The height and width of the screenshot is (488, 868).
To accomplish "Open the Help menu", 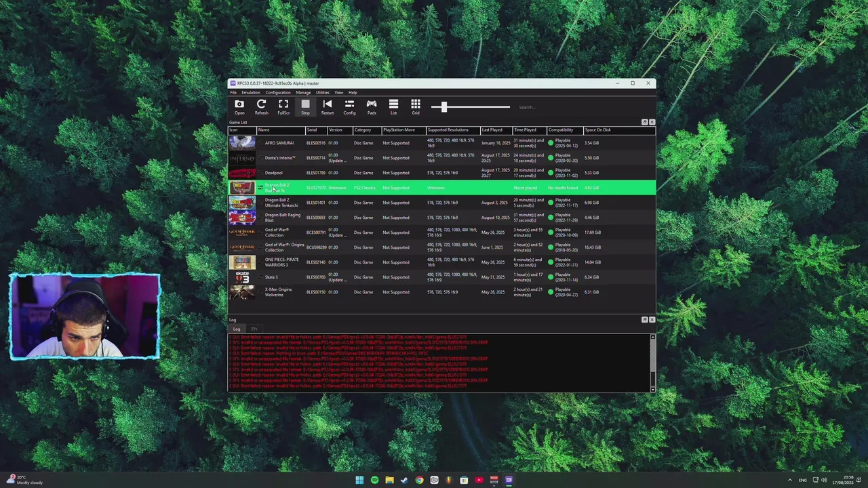I will [x=353, y=92].
